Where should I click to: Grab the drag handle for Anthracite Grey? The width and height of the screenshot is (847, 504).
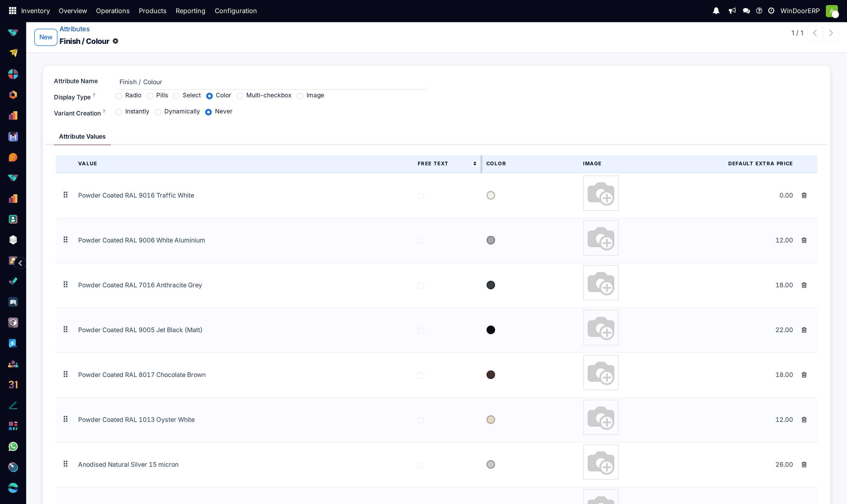[66, 284]
